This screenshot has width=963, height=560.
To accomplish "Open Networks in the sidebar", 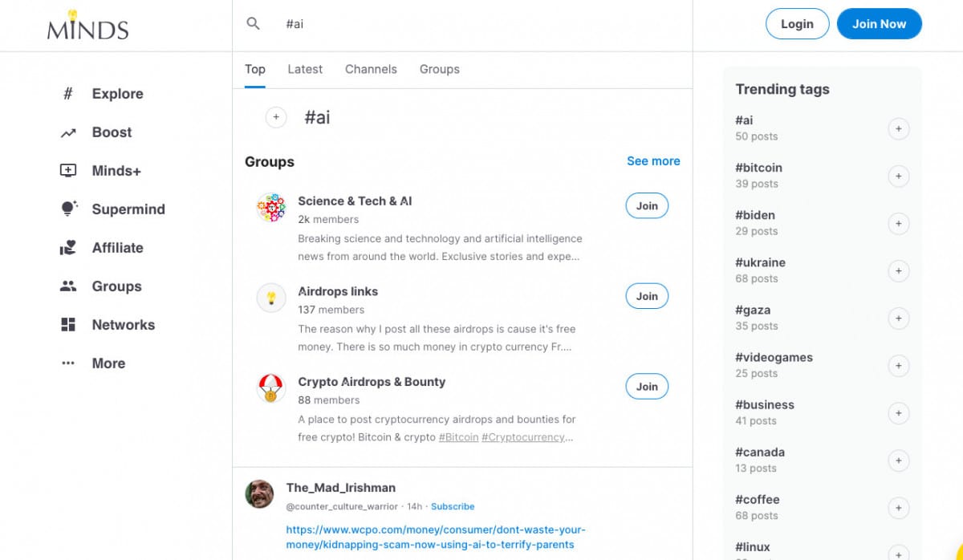I will click(123, 325).
